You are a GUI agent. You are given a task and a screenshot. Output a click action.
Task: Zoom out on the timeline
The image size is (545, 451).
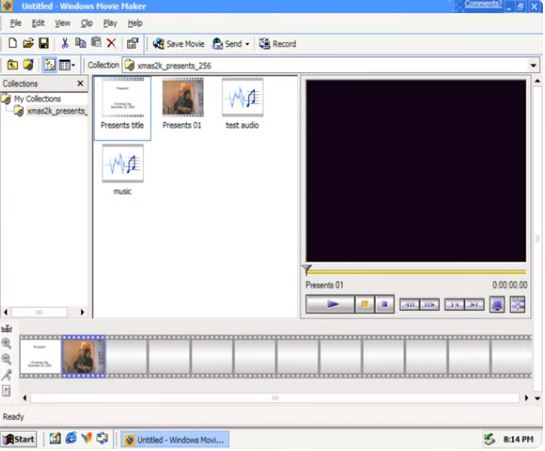7,359
